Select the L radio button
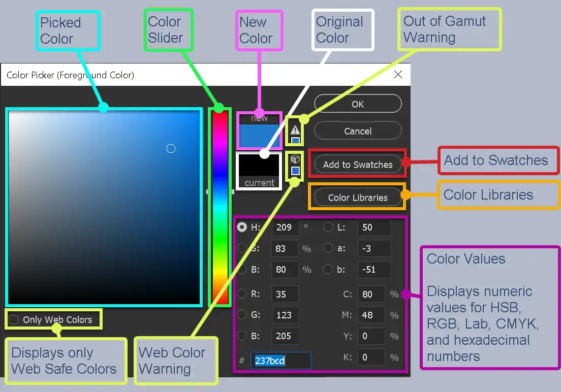 click(328, 227)
